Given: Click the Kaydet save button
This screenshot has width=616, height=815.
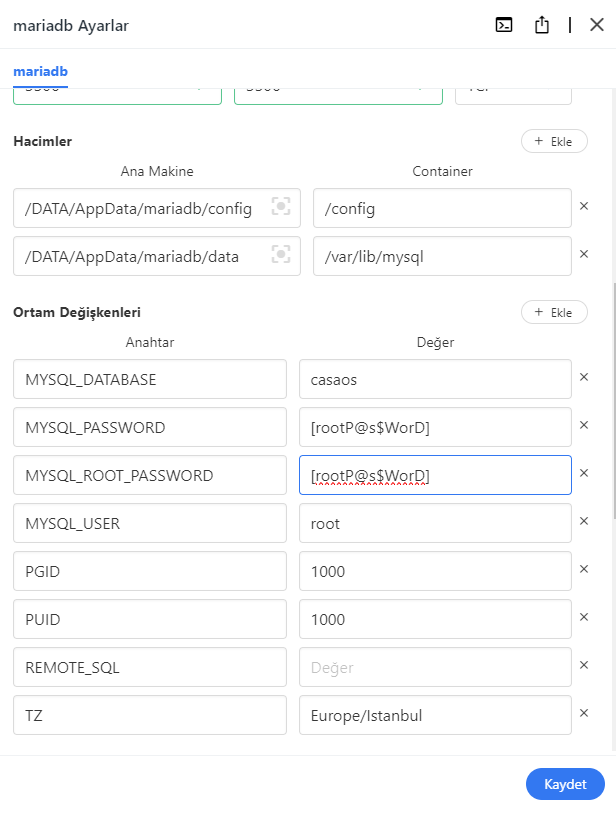Looking at the screenshot, I should (565, 784).
